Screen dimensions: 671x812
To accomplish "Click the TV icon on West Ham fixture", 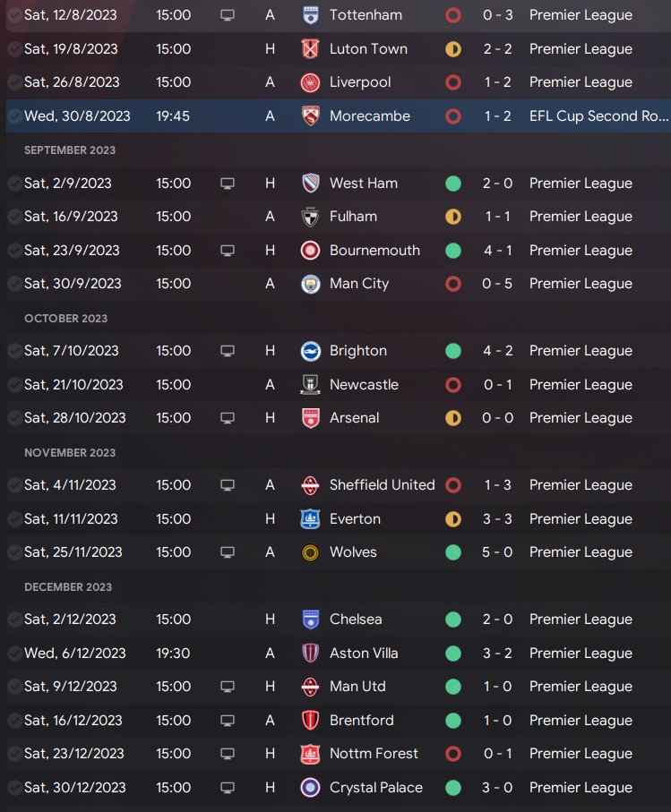I will (x=228, y=184).
